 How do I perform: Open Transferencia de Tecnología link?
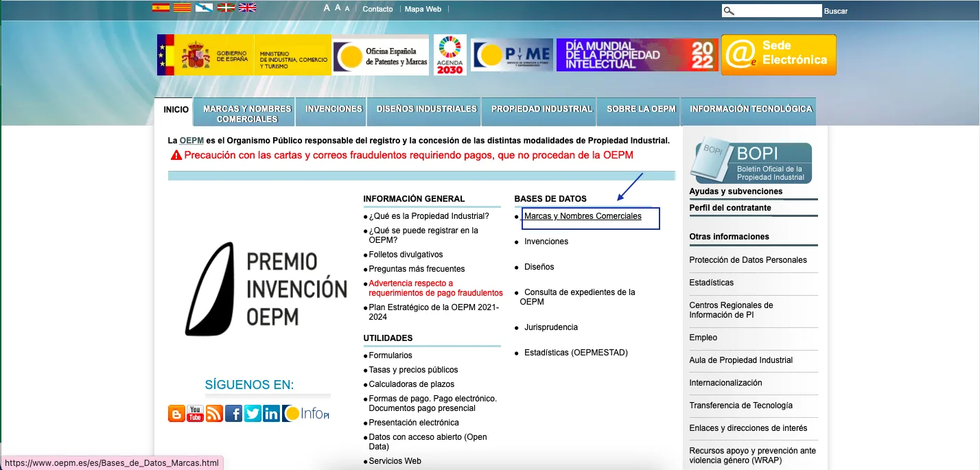click(741, 406)
